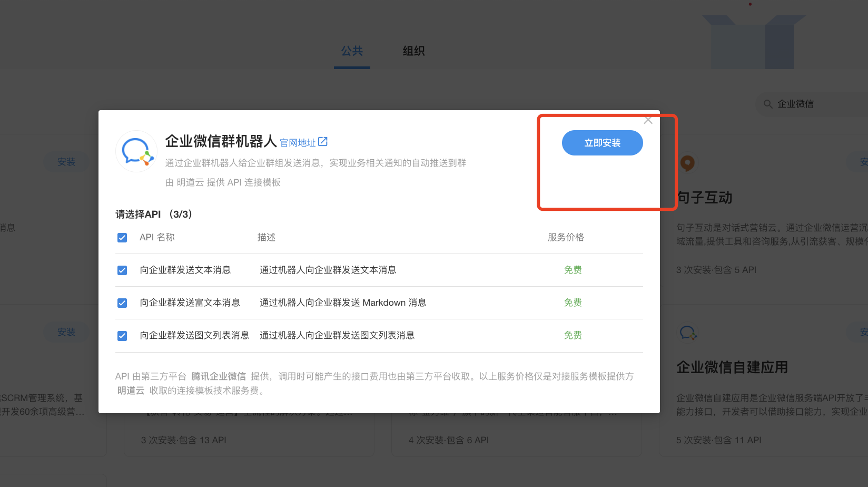Click the 安装 button on the upper-left card
Viewport: 868px width, 487px height.
(66, 162)
